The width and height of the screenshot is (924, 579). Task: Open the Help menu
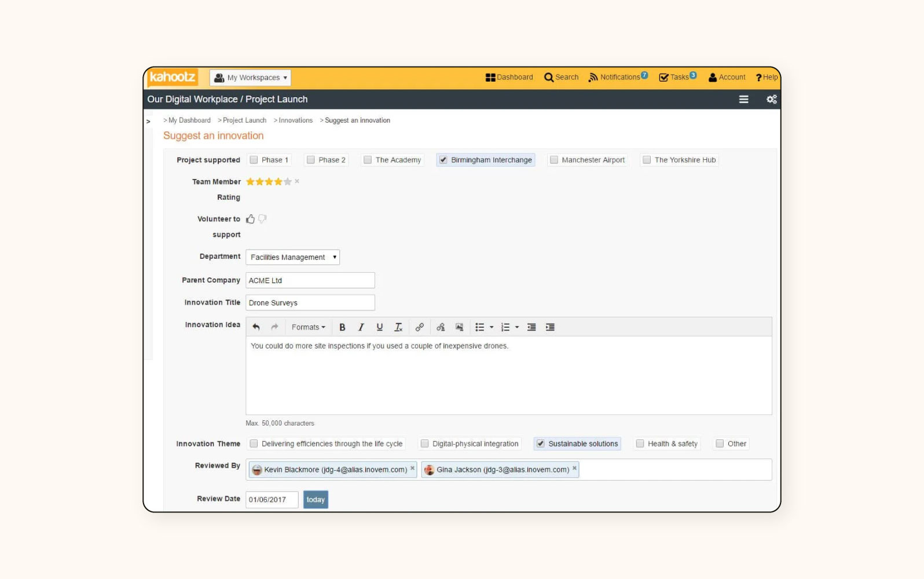(767, 77)
